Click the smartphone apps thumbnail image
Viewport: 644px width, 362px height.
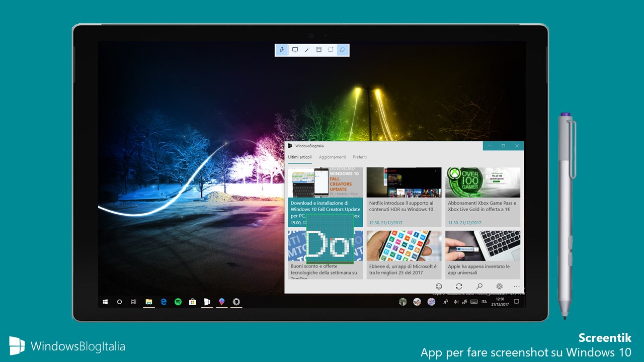(x=404, y=245)
